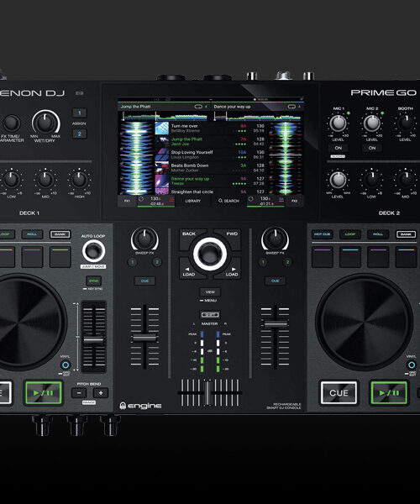Click the left channel volume fader
420x504 pixels.
coord(144,338)
